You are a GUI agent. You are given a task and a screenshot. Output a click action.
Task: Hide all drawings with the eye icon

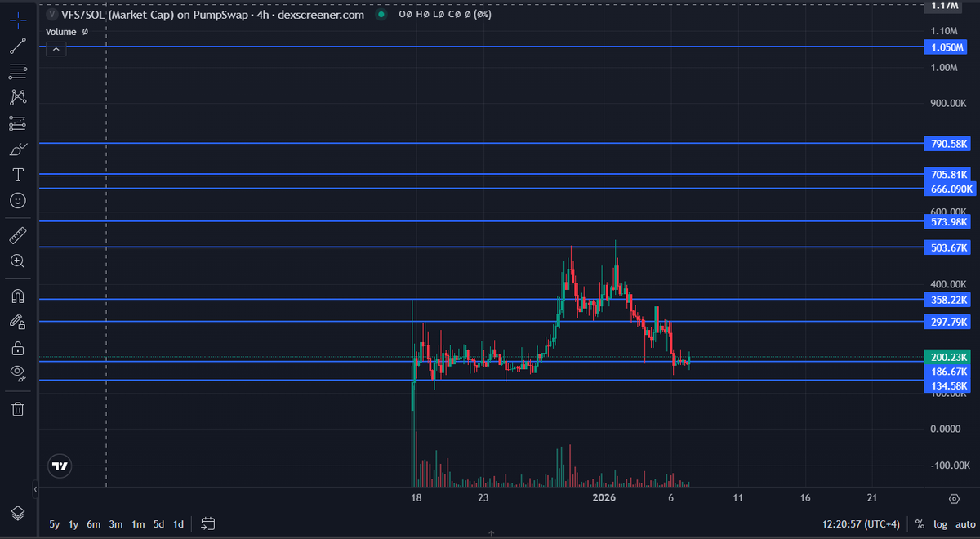18,373
